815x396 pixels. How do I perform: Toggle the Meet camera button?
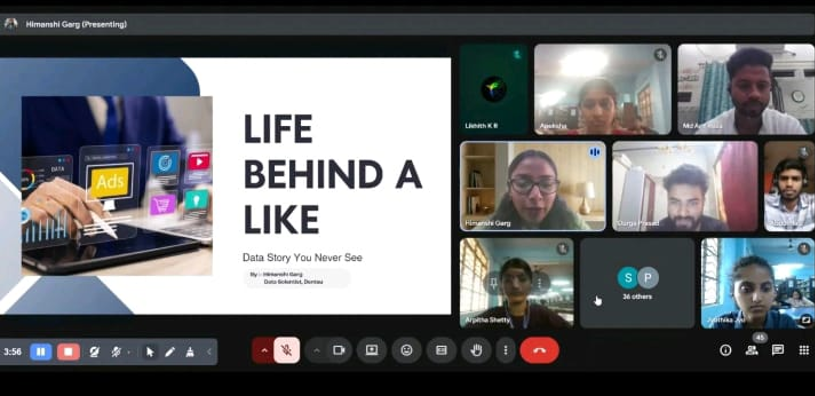339,350
